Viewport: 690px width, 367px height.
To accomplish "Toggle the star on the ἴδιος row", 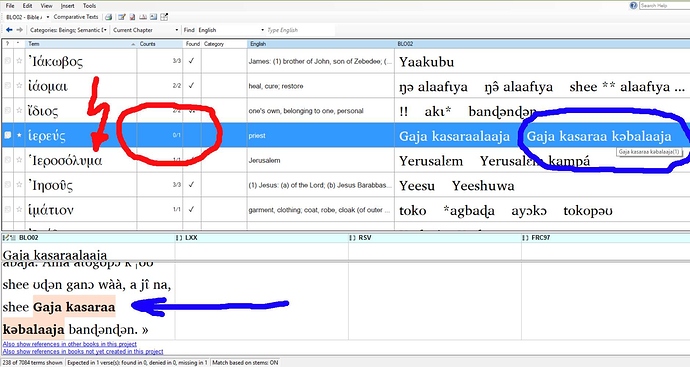I will [19, 110].
